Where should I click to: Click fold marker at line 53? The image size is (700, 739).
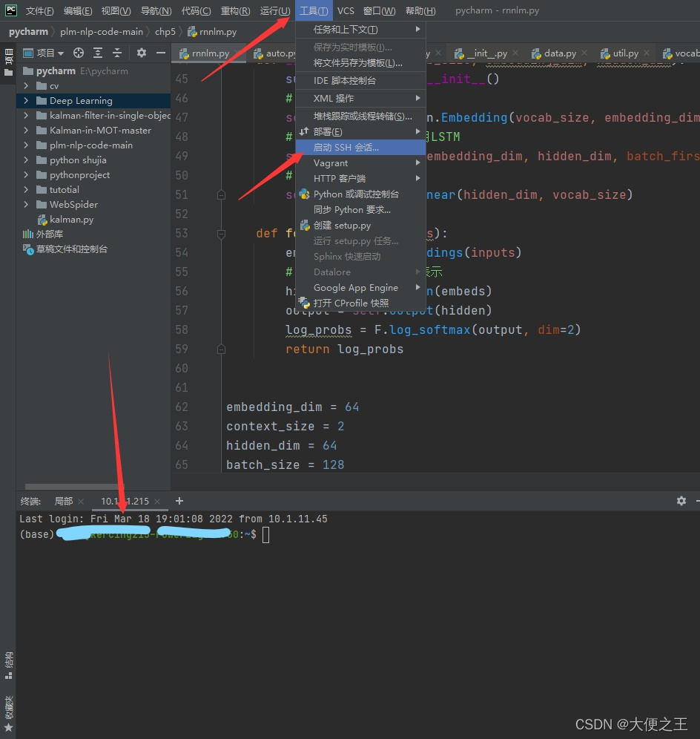(221, 233)
